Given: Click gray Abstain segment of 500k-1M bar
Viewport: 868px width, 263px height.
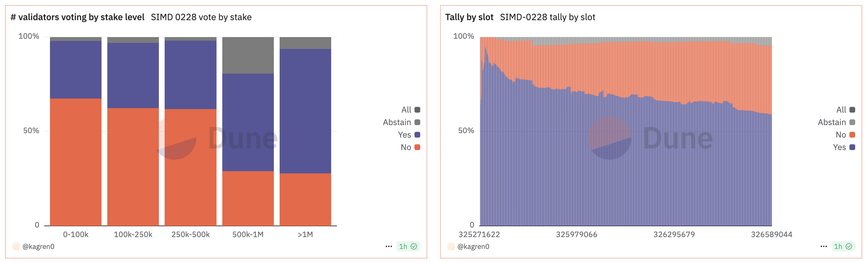Looking at the screenshot, I should pyautogui.click(x=248, y=55).
